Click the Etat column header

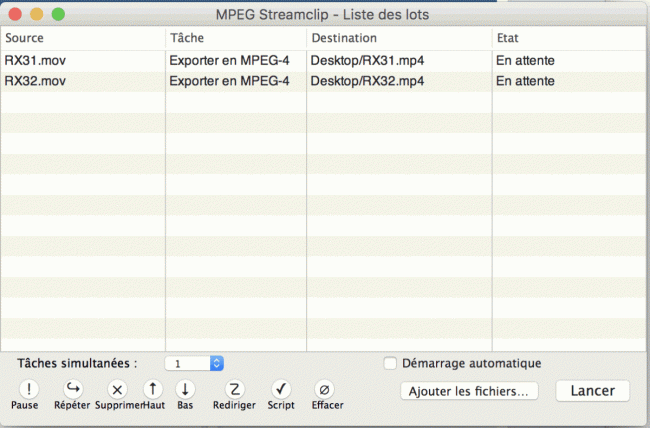pos(571,38)
